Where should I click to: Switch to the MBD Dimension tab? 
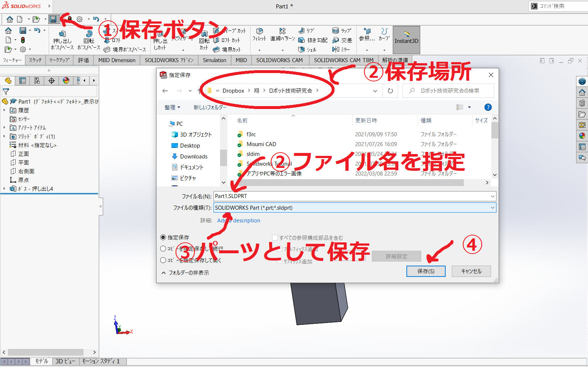[117, 60]
